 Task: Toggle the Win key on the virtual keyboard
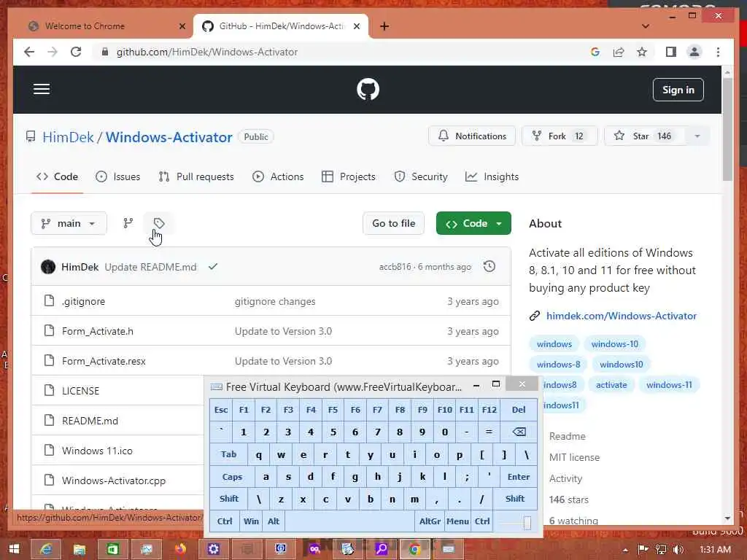251,521
